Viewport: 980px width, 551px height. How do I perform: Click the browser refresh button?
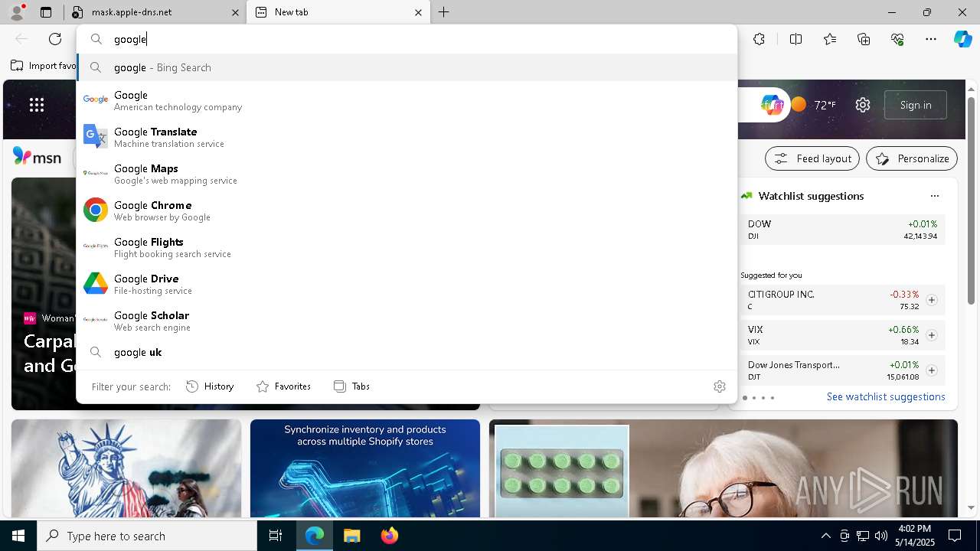[55, 39]
